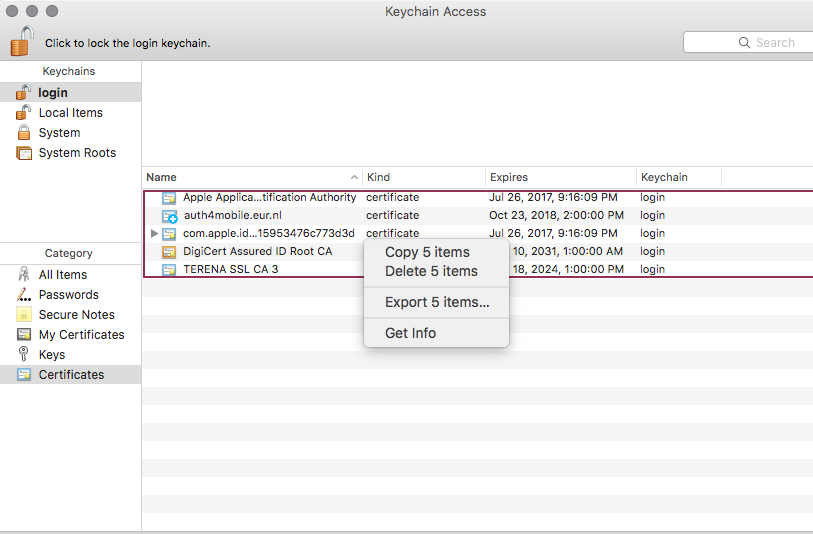Click the System Roots folder icon
813x534 pixels.
(24, 153)
